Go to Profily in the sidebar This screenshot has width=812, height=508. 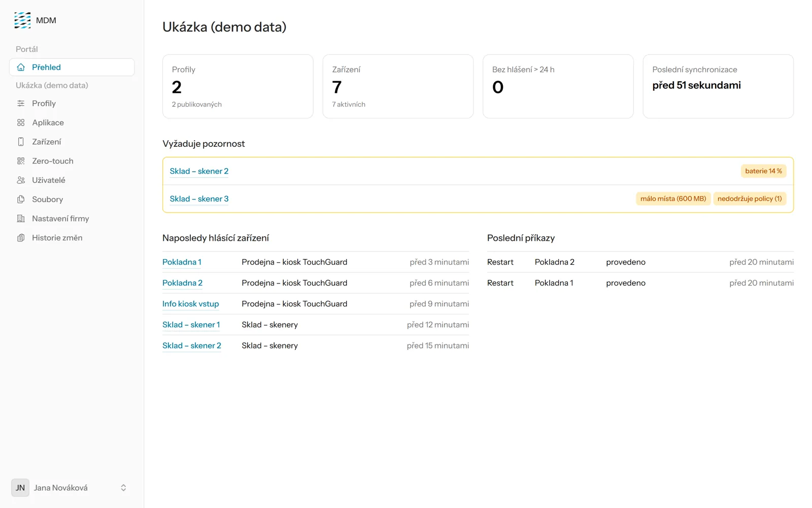coord(72,103)
